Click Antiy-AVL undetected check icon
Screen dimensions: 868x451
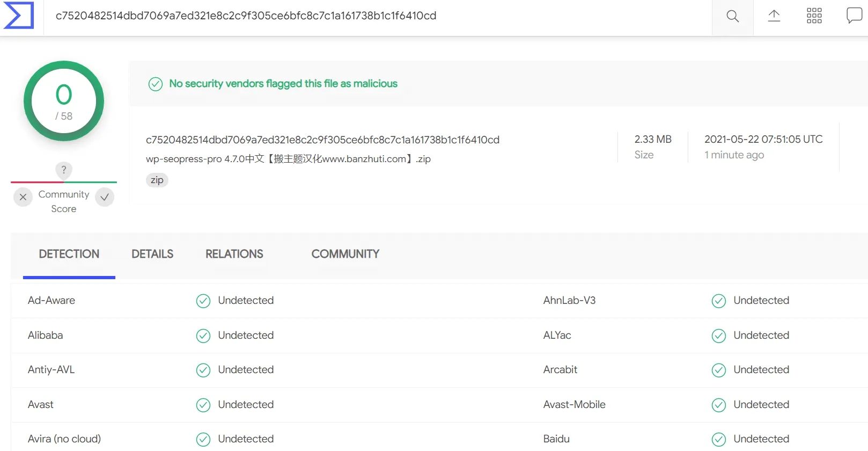[203, 370]
